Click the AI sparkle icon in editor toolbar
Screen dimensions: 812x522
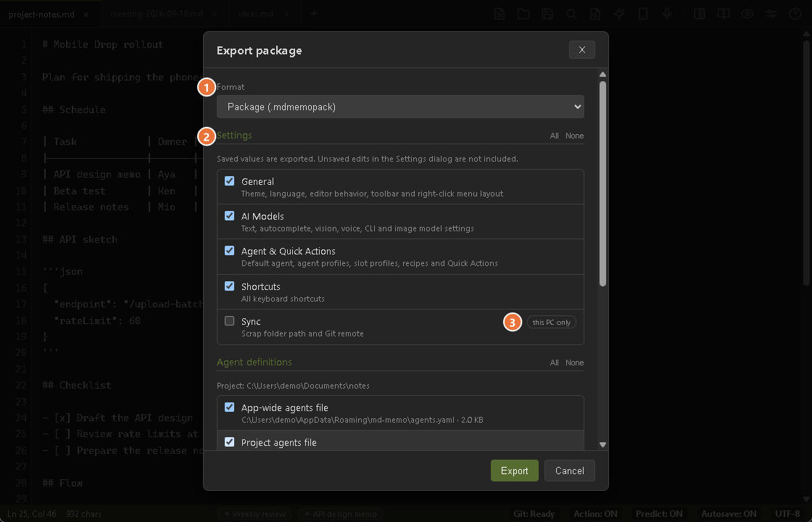pyautogui.click(x=619, y=14)
